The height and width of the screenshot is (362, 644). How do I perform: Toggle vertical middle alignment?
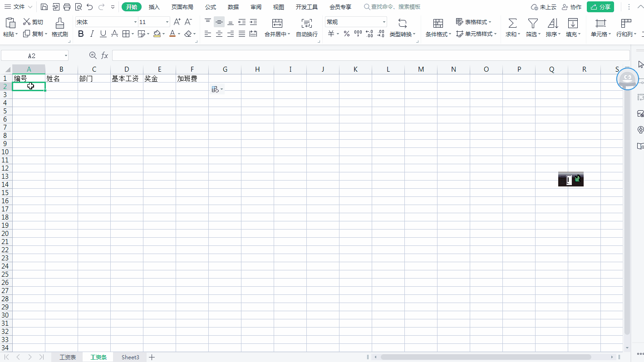tap(219, 22)
